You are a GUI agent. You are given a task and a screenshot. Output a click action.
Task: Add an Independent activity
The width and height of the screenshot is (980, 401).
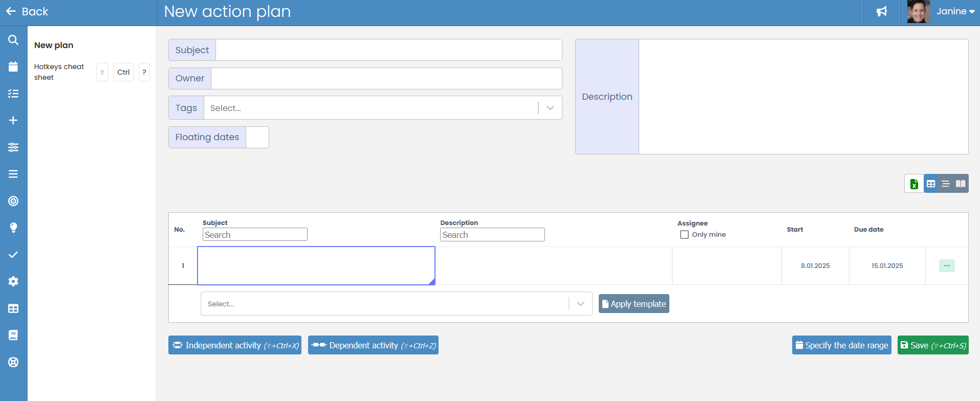point(234,345)
